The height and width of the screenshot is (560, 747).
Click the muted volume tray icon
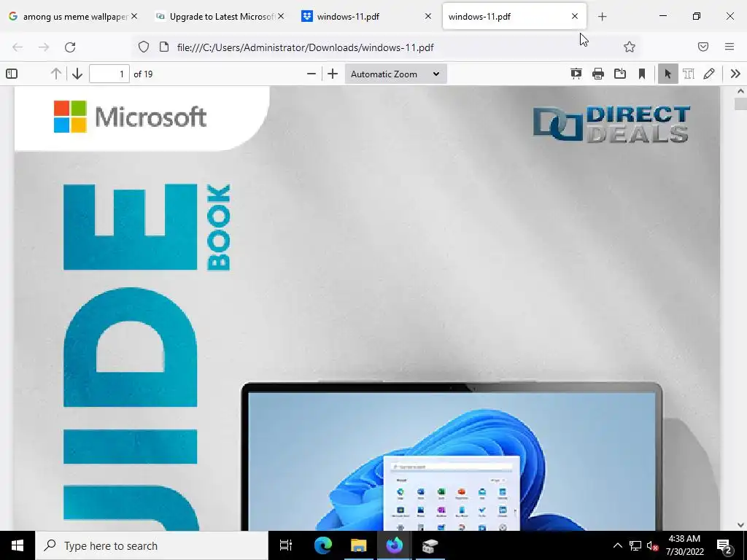(653, 545)
